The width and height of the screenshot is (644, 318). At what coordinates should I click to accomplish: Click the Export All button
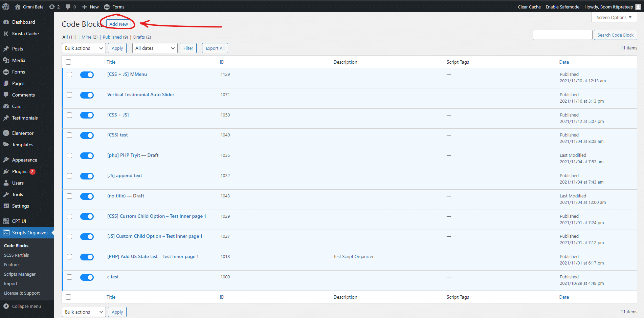215,48
